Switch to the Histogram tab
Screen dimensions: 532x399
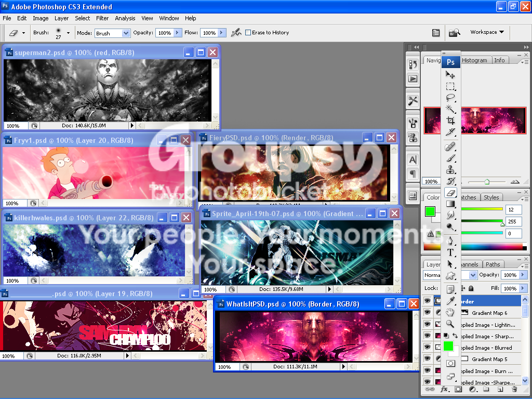[x=474, y=60]
